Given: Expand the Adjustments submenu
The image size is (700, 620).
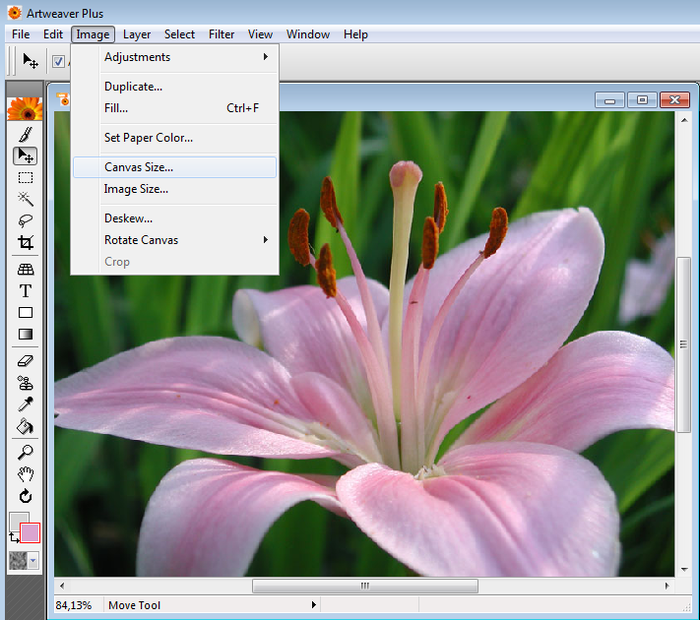Looking at the screenshot, I should 175,57.
